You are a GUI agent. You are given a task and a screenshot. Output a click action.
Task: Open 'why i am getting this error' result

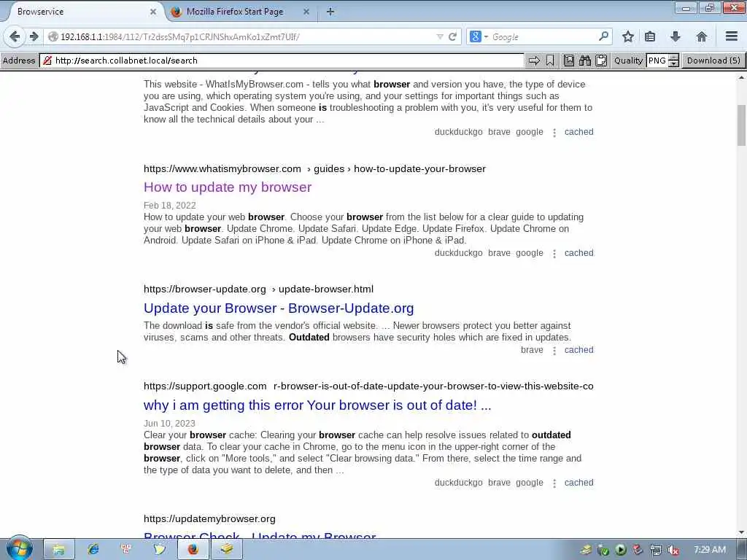pos(317,405)
